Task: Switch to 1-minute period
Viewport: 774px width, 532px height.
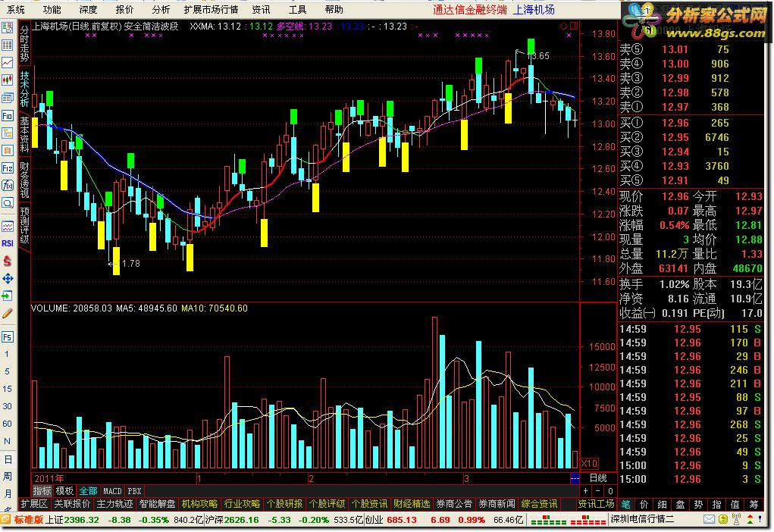Action: click(7, 354)
